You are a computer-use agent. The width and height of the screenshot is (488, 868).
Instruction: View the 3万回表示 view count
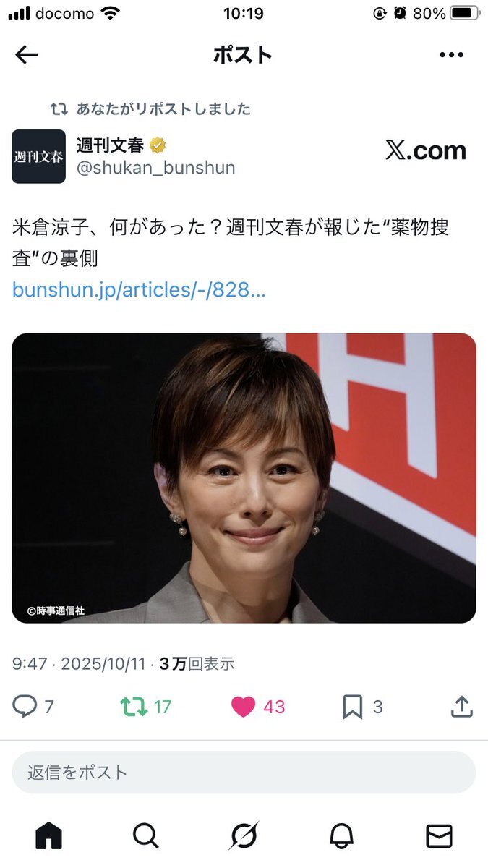click(x=197, y=664)
